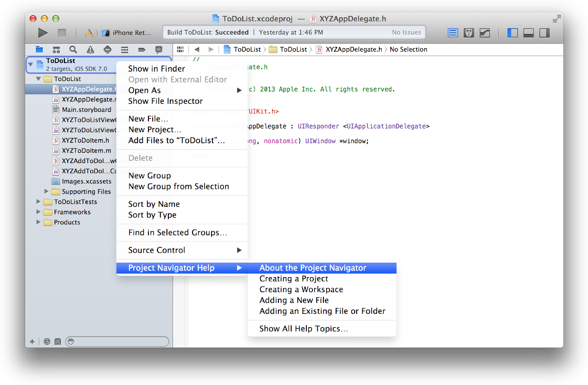Toggle the Navigator pane visibility
Screen dimensions: 588x385
(513, 33)
